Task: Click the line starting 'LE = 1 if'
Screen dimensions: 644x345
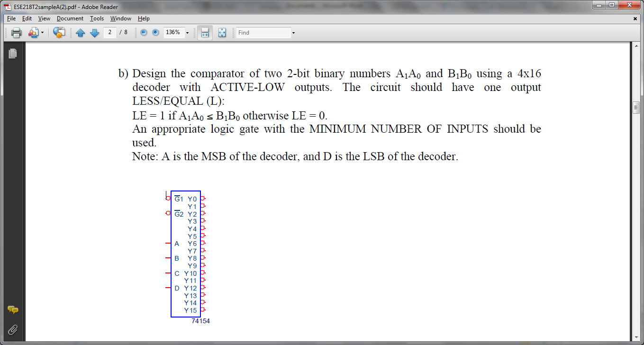Action: pos(230,116)
